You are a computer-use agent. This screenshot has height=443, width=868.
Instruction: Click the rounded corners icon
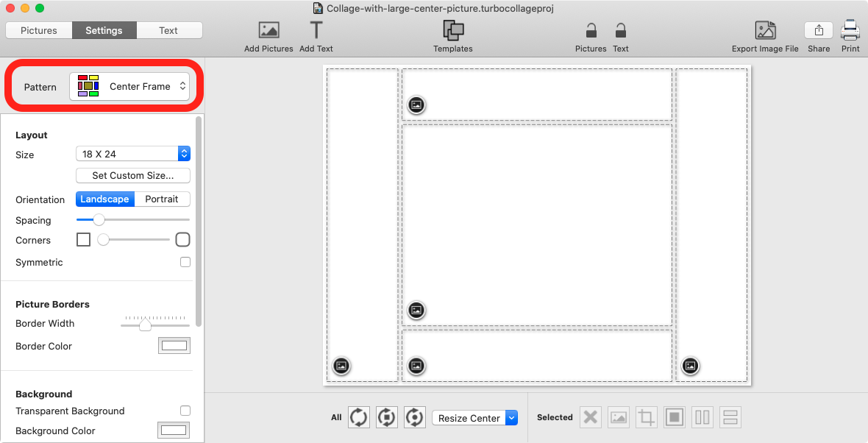click(x=182, y=240)
